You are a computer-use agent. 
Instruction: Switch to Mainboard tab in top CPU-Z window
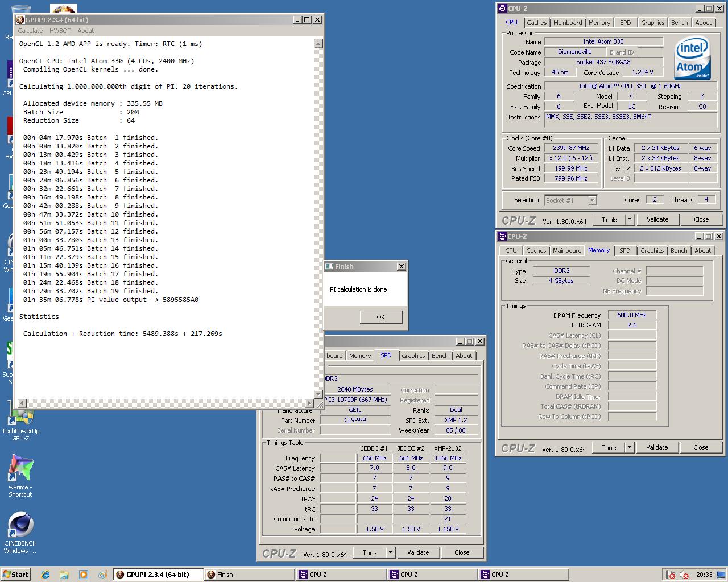click(568, 23)
